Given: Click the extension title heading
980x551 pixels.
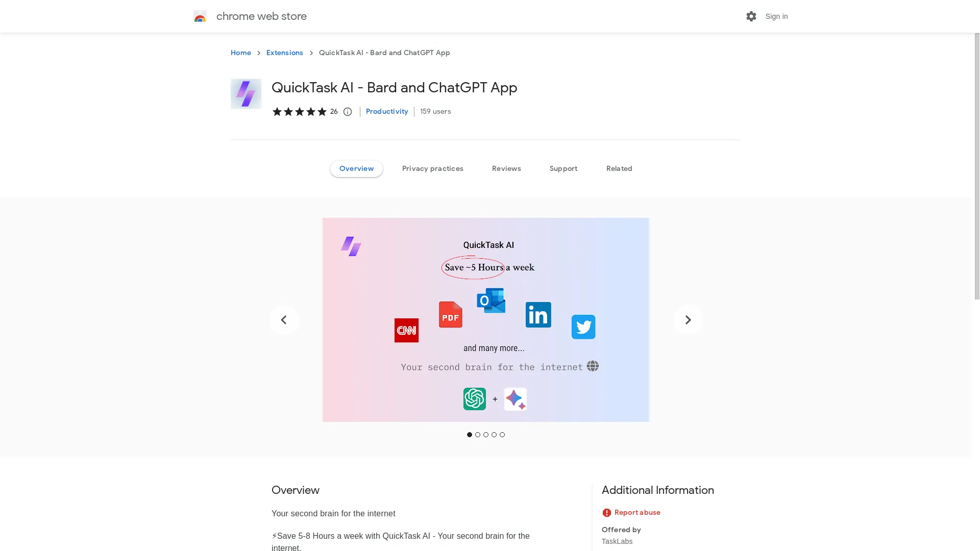Looking at the screenshot, I should 394,88.
